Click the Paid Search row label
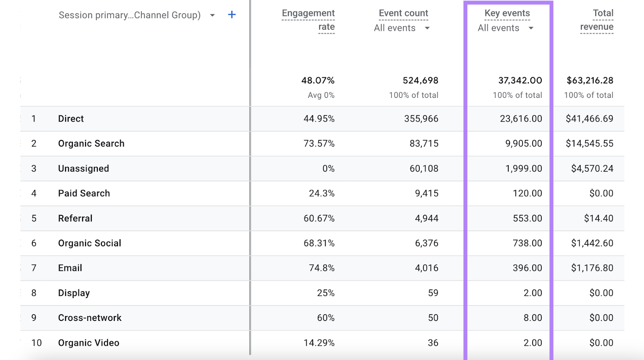The image size is (644, 360). point(84,193)
